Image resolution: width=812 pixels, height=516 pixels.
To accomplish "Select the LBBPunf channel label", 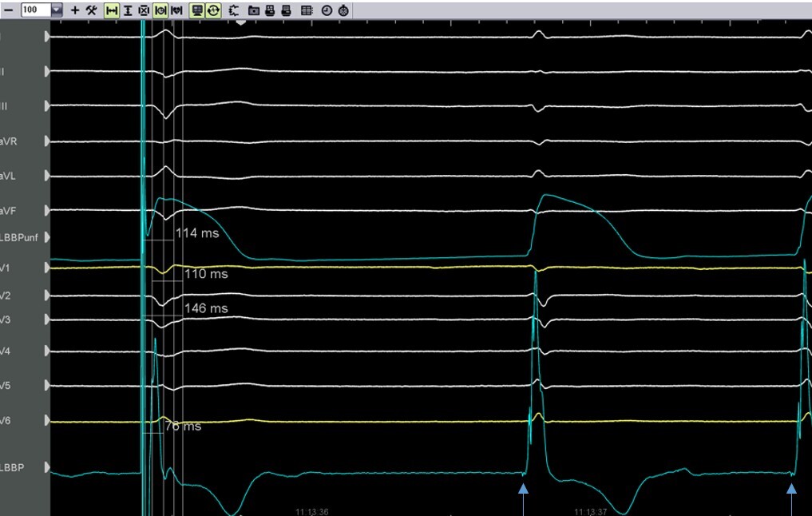I will pyautogui.click(x=19, y=238).
